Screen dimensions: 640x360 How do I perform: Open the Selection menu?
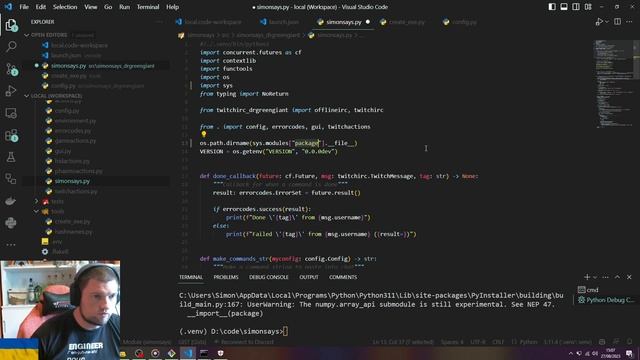coord(65,7)
